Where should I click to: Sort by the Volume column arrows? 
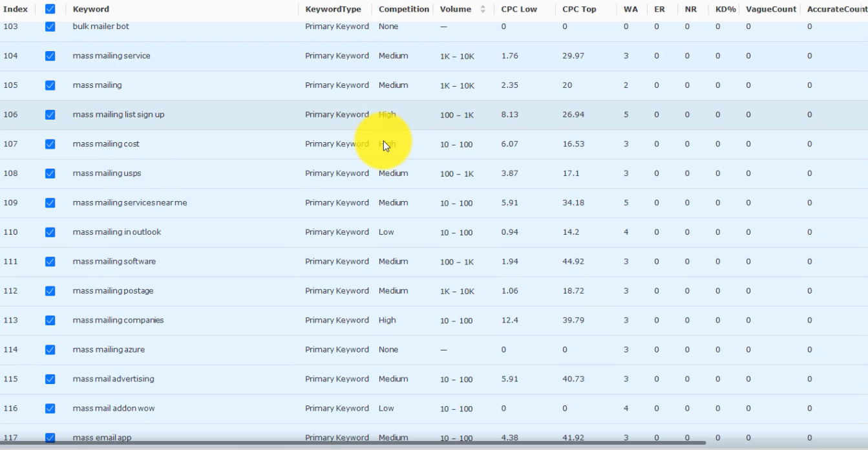click(483, 9)
